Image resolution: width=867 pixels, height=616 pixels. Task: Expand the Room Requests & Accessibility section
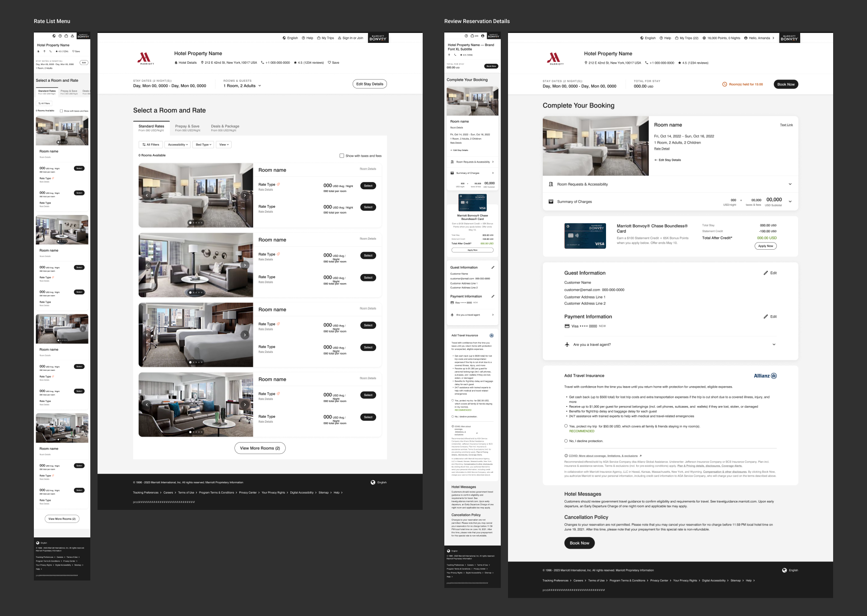[x=790, y=184]
